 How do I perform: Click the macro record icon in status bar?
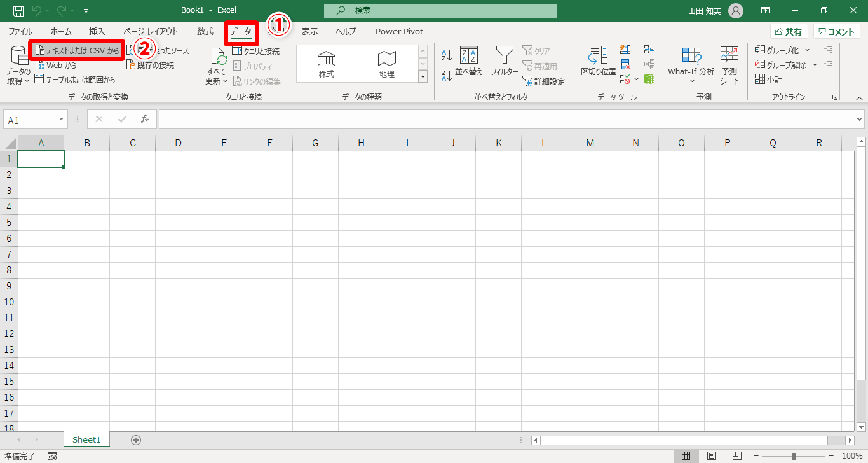point(52,456)
